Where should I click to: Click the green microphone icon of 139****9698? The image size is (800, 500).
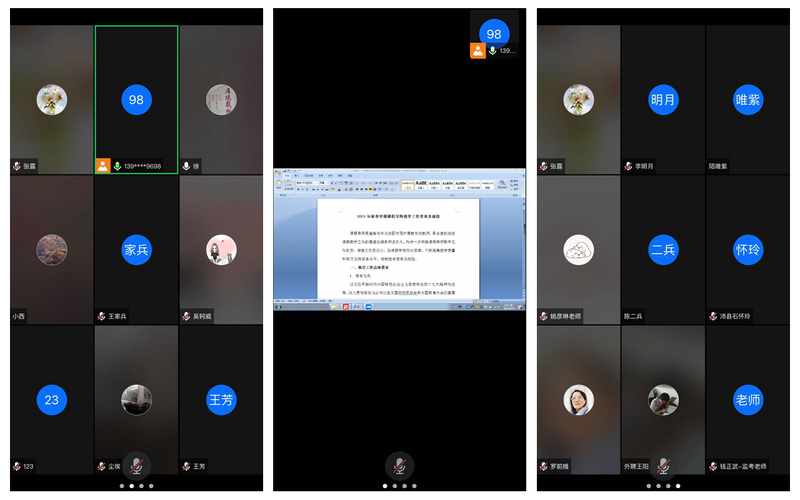[117, 166]
